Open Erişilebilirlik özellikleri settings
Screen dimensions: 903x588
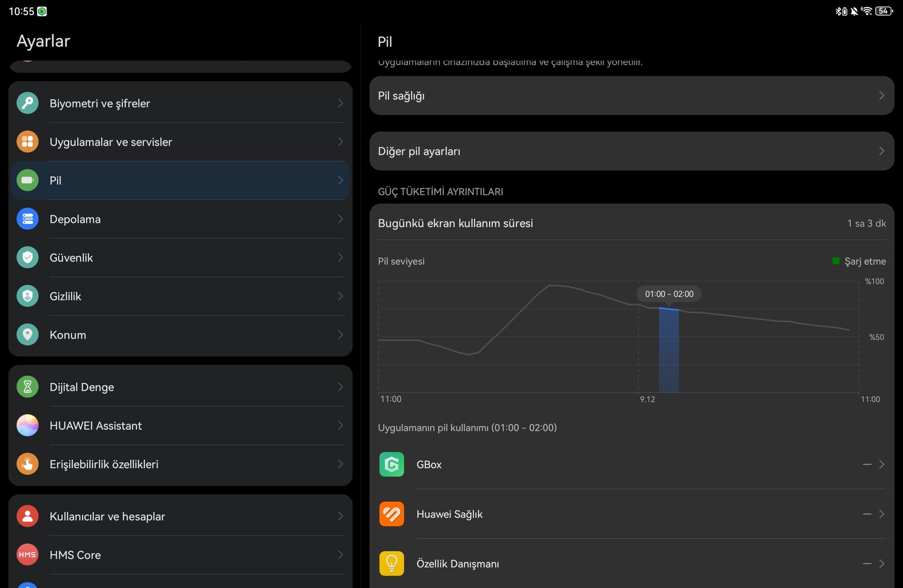tap(180, 464)
